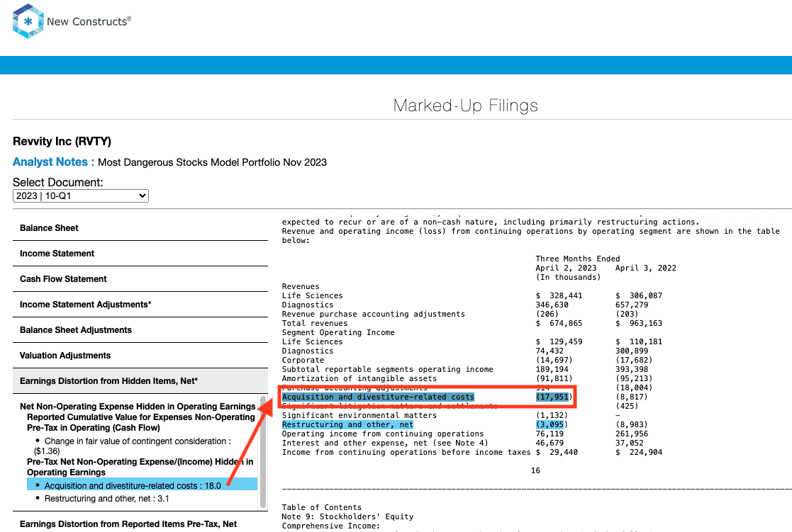Image resolution: width=792 pixels, height=532 pixels.
Task: Expand Income Statement Adjustments section
Action: pos(140,305)
